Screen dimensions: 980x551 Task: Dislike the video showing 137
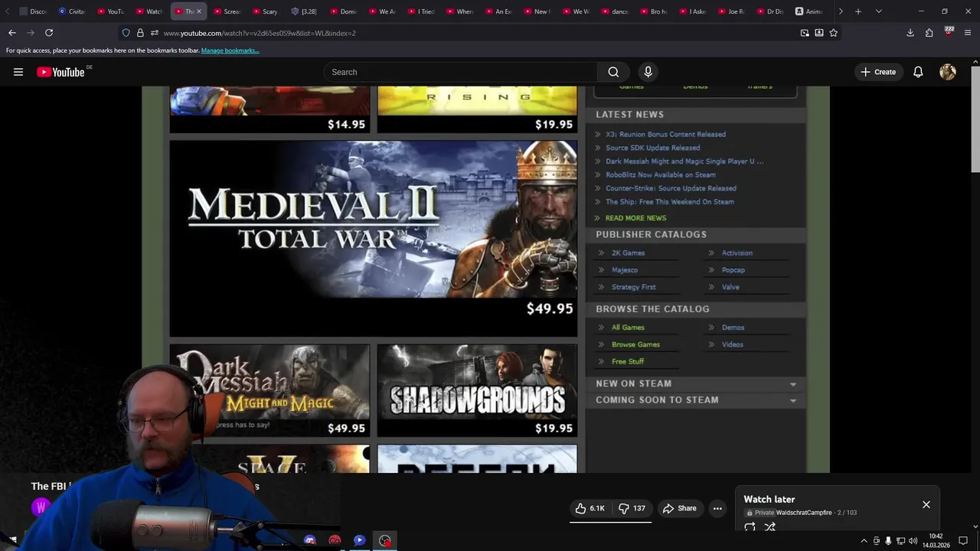coord(632,508)
